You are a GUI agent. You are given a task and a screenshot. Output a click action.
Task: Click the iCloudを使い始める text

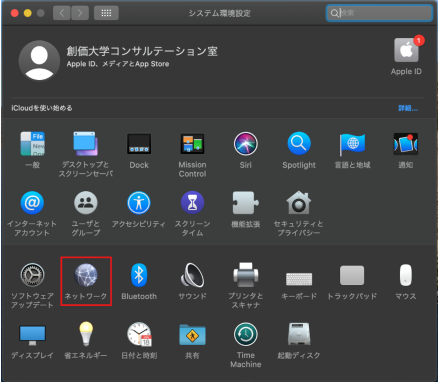[42, 108]
